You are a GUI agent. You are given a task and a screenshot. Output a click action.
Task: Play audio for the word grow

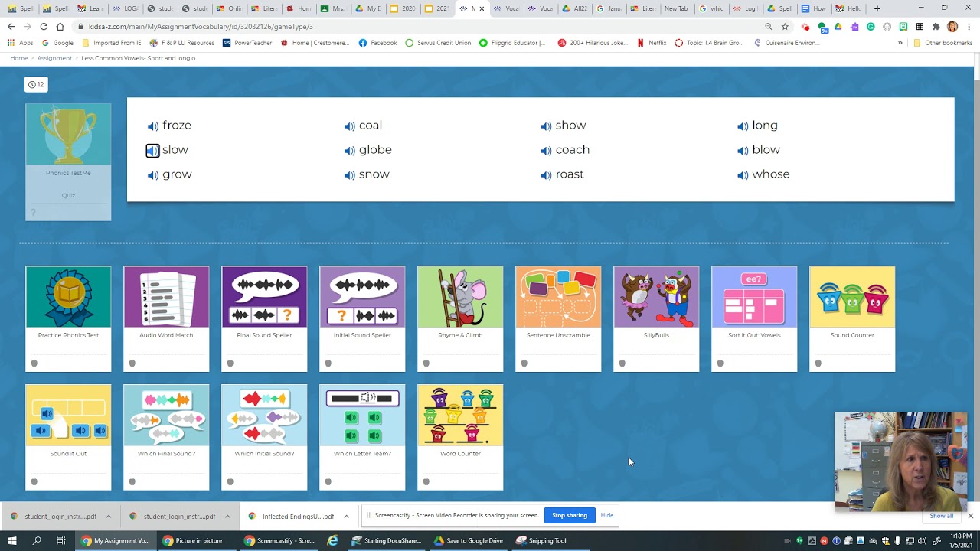153,175
